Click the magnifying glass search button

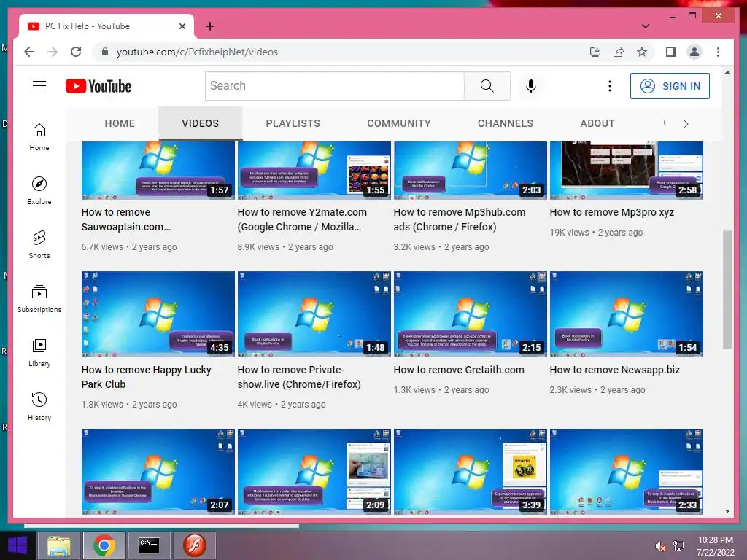point(487,86)
